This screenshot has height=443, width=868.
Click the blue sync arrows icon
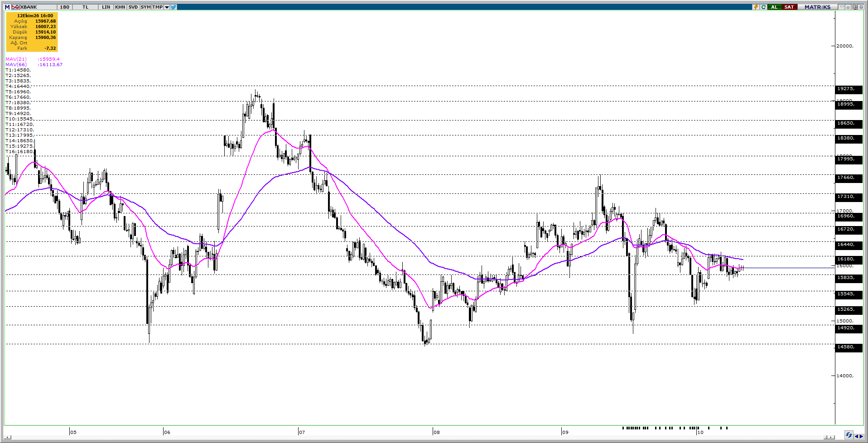[849, 435]
